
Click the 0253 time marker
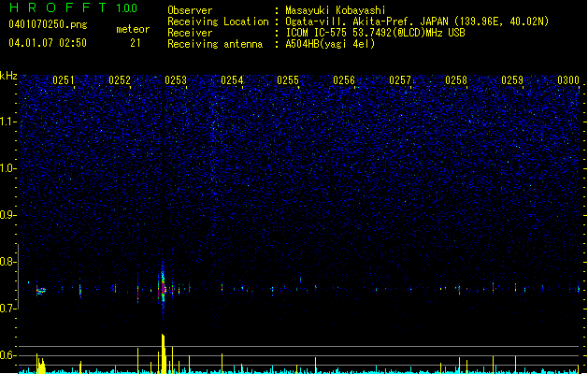point(176,80)
